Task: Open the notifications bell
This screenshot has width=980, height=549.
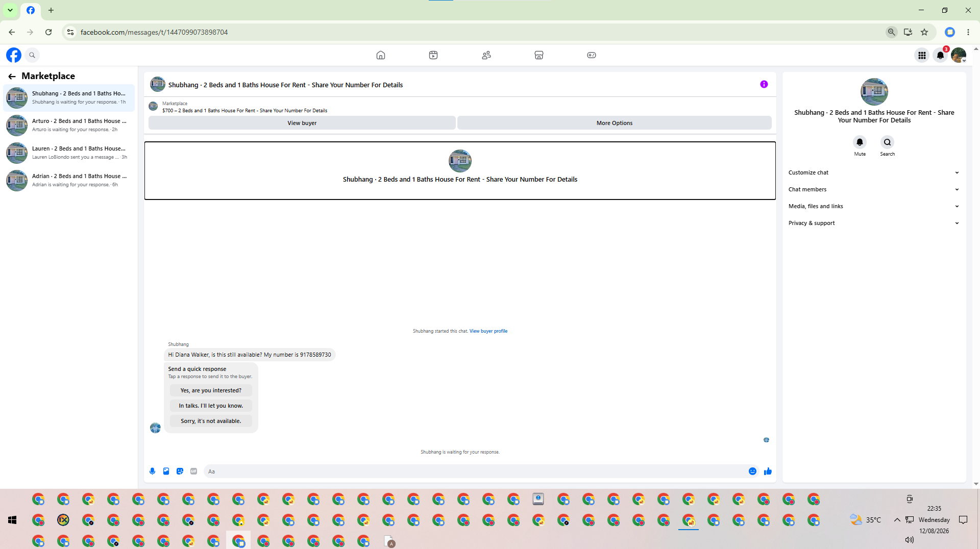Action: click(x=940, y=55)
